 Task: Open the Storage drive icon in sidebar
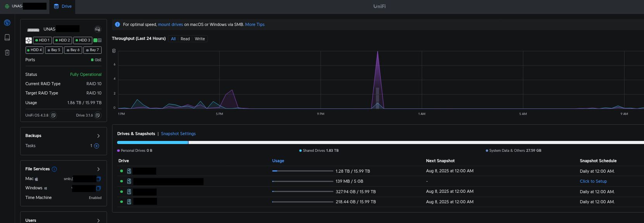point(7,38)
